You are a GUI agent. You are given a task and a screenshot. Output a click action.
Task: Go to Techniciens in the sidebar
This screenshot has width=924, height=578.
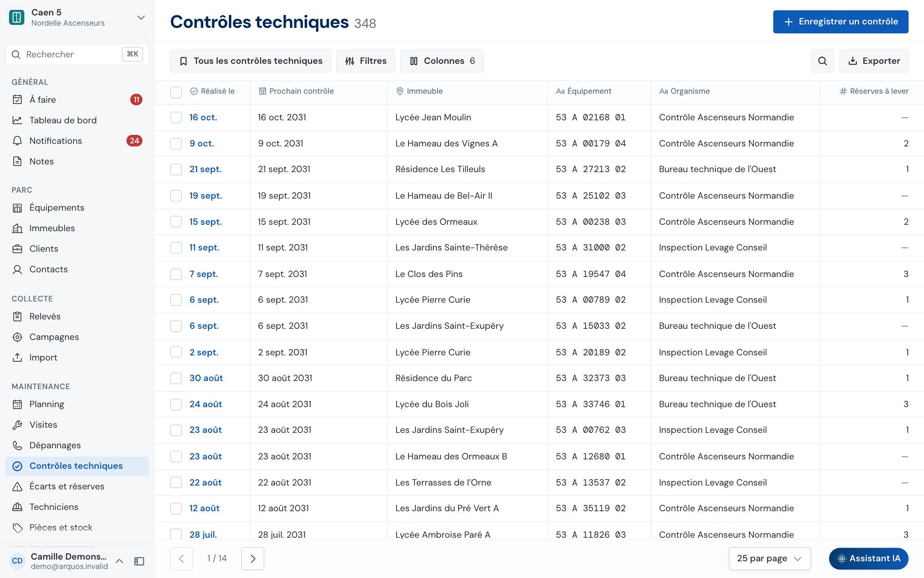77,507
